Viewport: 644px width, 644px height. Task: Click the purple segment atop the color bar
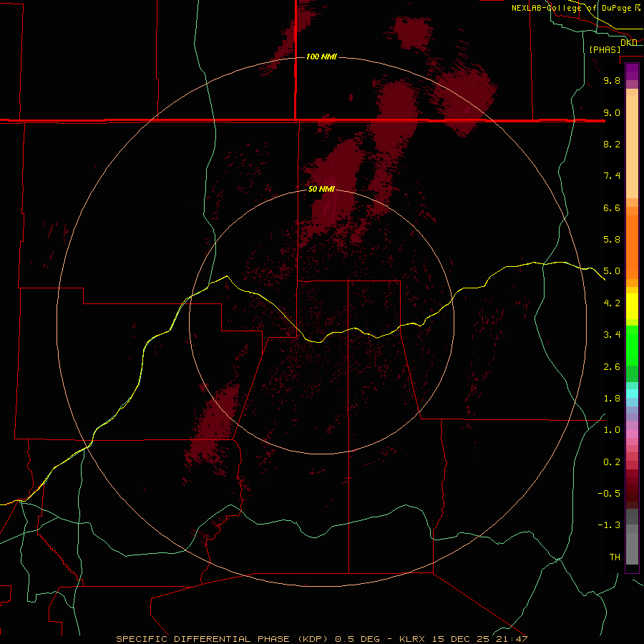click(x=632, y=72)
